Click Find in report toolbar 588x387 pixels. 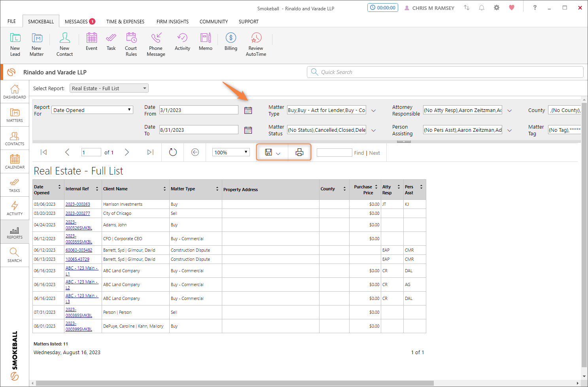coord(359,153)
